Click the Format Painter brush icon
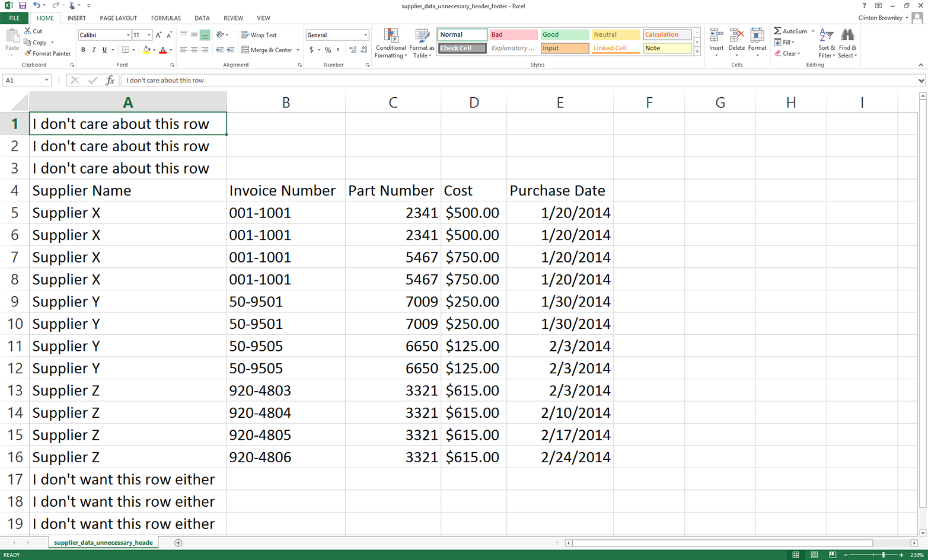928x560 pixels. [28, 53]
